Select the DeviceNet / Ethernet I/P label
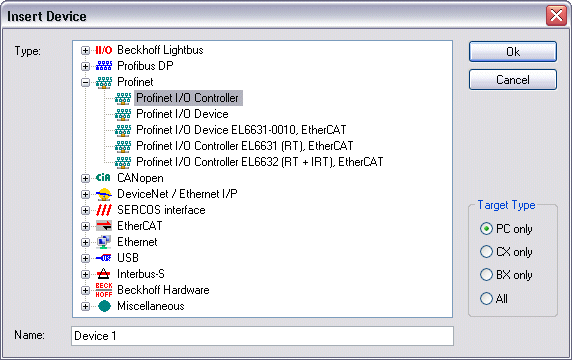The width and height of the screenshot is (572, 360). pos(177,194)
